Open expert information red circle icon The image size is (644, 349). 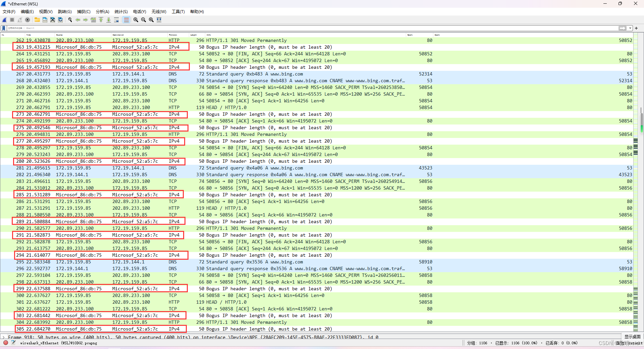coord(6,343)
